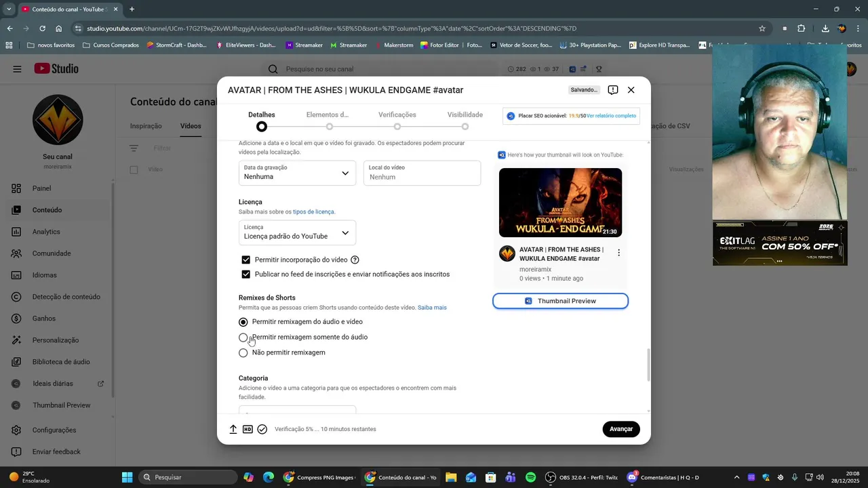Click the upload arrow status icon
Screen dimensions: 868x488
[233, 429]
